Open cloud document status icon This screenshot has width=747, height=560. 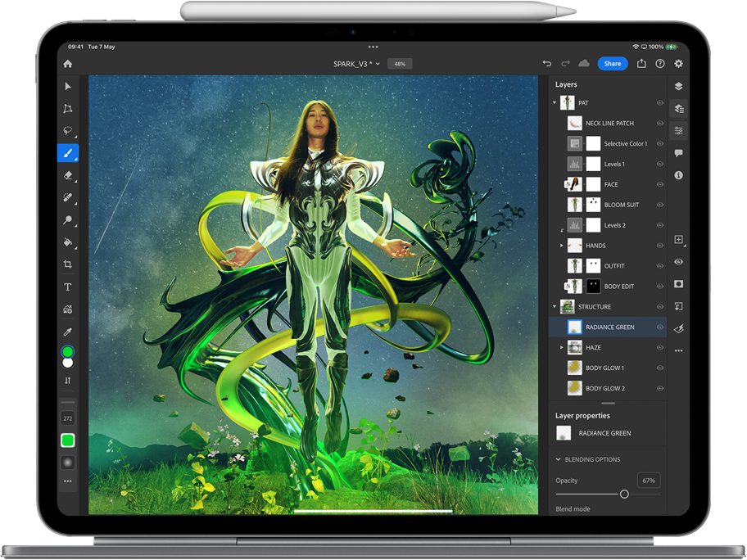click(583, 63)
